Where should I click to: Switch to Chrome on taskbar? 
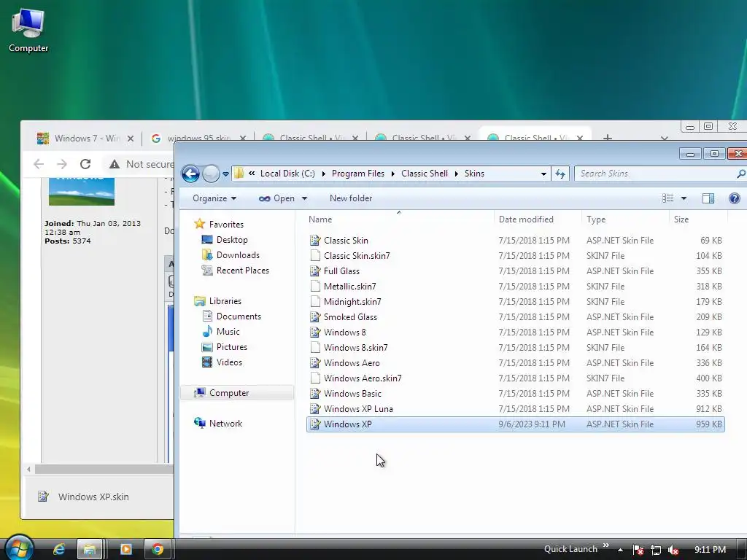click(158, 550)
